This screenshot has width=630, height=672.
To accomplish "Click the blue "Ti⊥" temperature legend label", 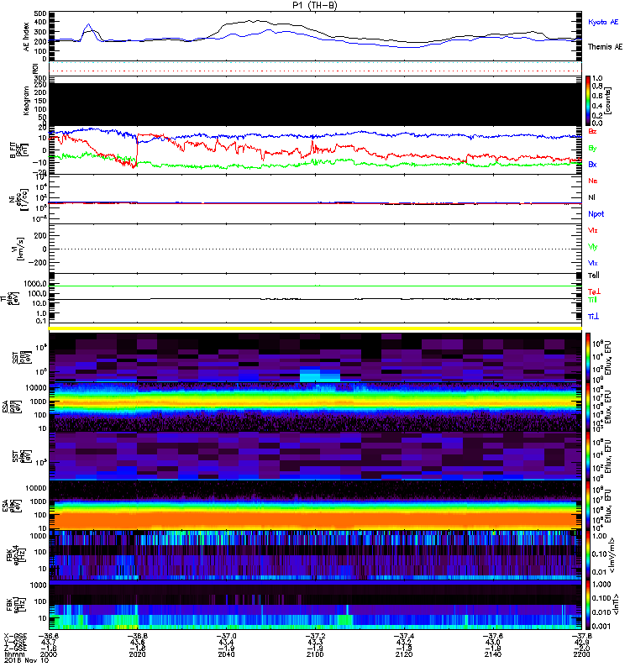I will pyautogui.click(x=593, y=317).
